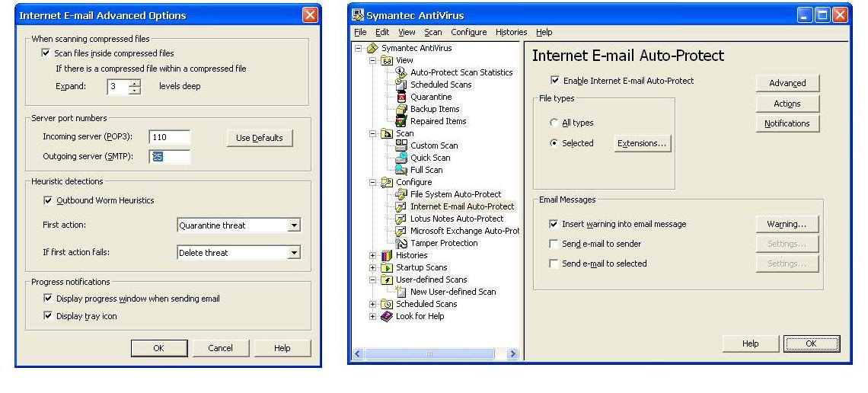Open the If first action fails dropdown

pos(295,253)
